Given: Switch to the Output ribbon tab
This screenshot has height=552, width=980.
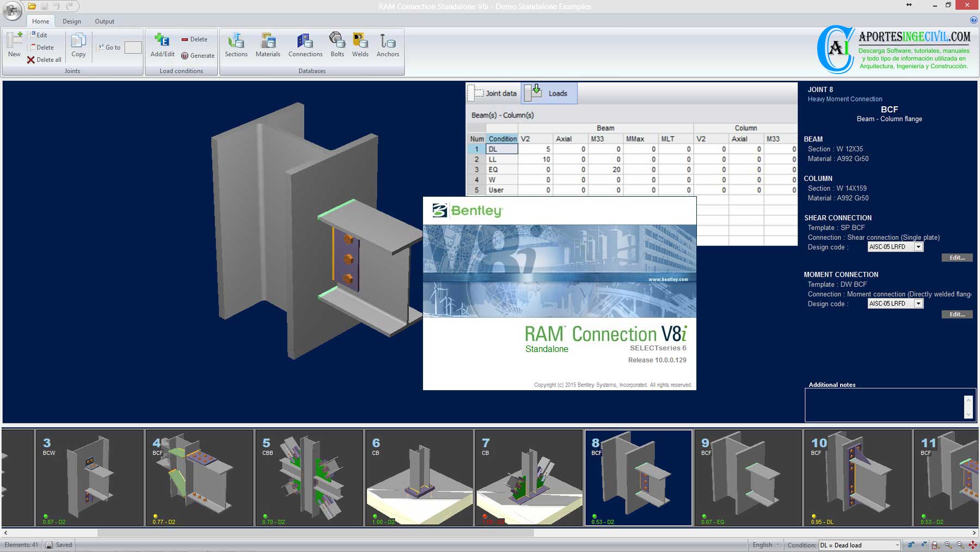Looking at the screenshot, I should (x=105, y=21).
